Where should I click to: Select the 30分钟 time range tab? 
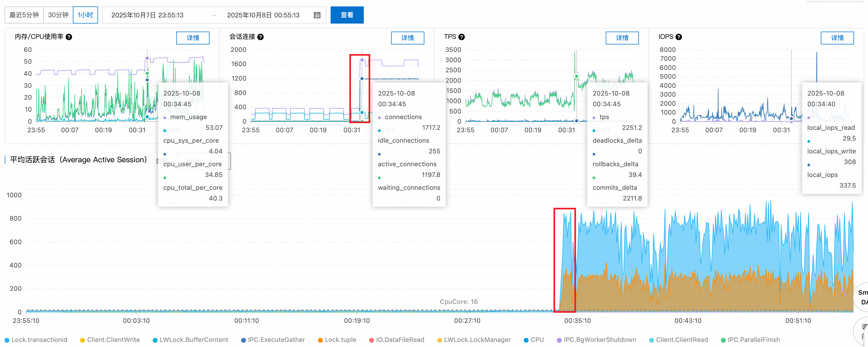point(58,15)
